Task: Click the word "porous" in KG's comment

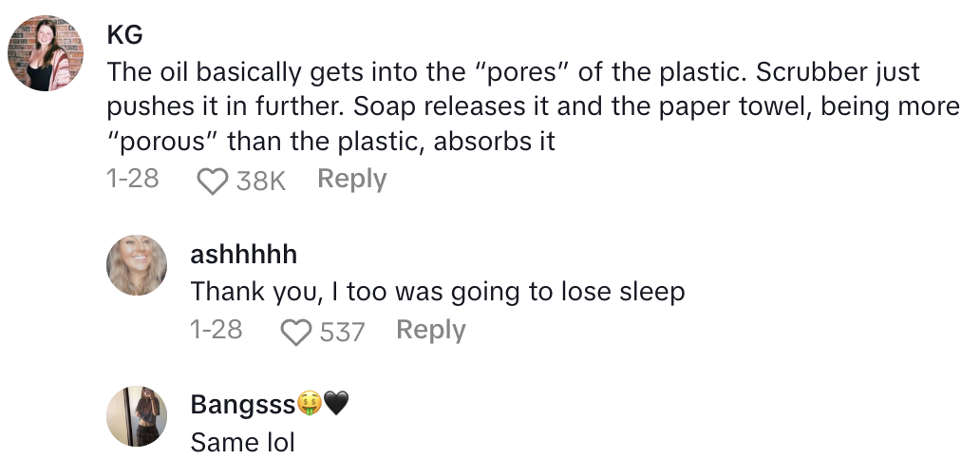Action: click(x=161, y=144)
